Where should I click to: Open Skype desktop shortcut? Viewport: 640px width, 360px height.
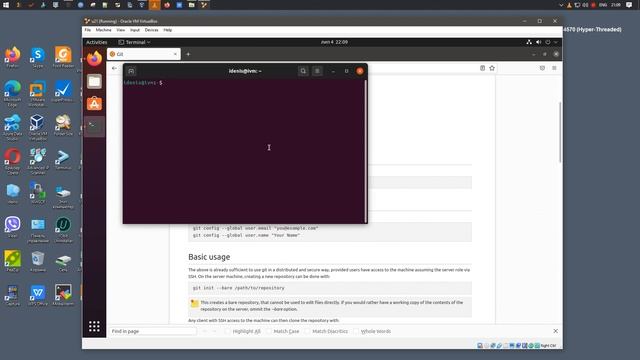tap(38, 57)
